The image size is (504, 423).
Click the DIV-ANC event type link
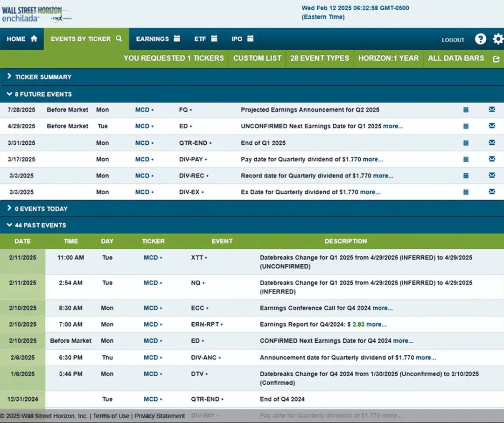[x=204, y=357]
